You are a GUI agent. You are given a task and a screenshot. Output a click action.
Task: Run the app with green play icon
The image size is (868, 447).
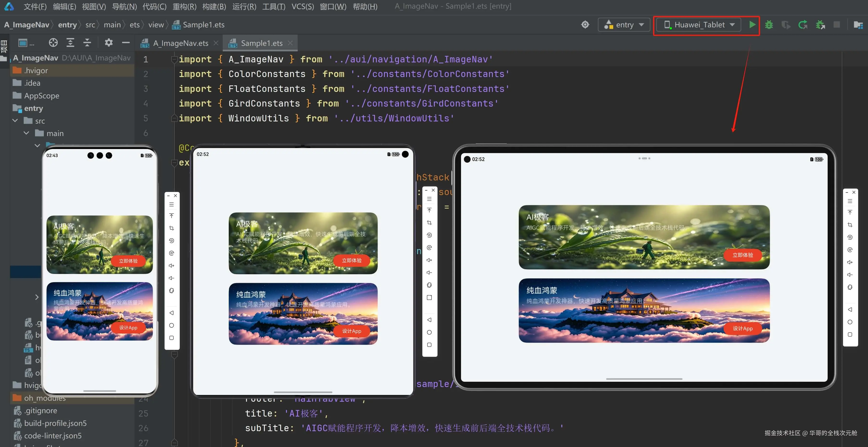pos(752,24)
